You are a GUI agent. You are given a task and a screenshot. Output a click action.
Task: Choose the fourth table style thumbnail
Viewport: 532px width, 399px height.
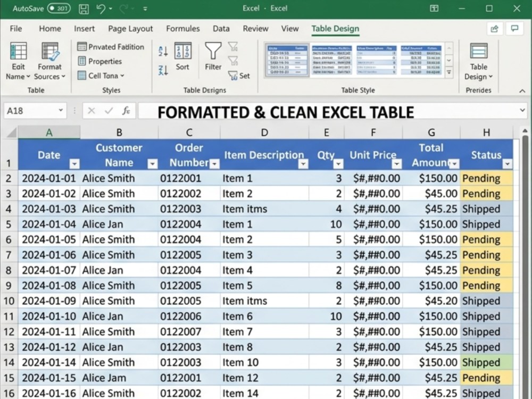(x=421, y=61)
